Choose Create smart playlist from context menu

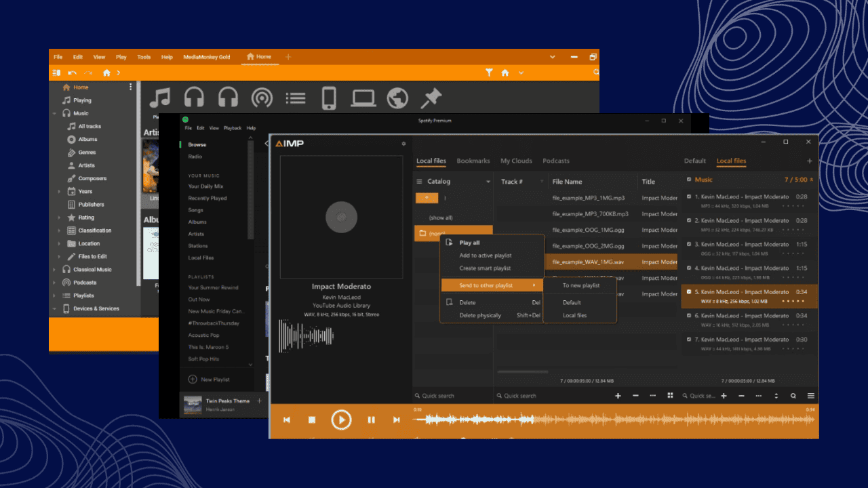pos(485,268)
